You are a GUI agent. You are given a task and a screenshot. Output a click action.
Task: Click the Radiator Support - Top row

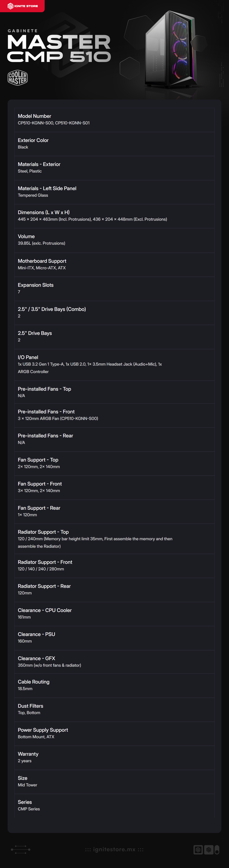click(114, 539)
